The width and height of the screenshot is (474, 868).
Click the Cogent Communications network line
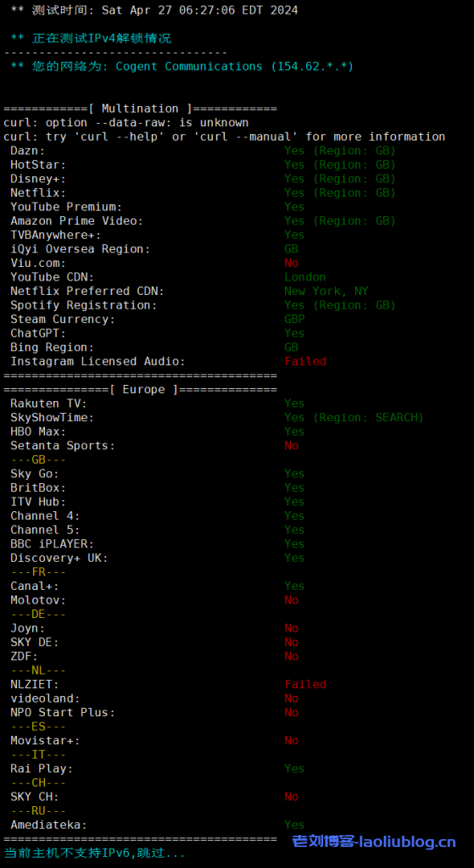(181, 66)
